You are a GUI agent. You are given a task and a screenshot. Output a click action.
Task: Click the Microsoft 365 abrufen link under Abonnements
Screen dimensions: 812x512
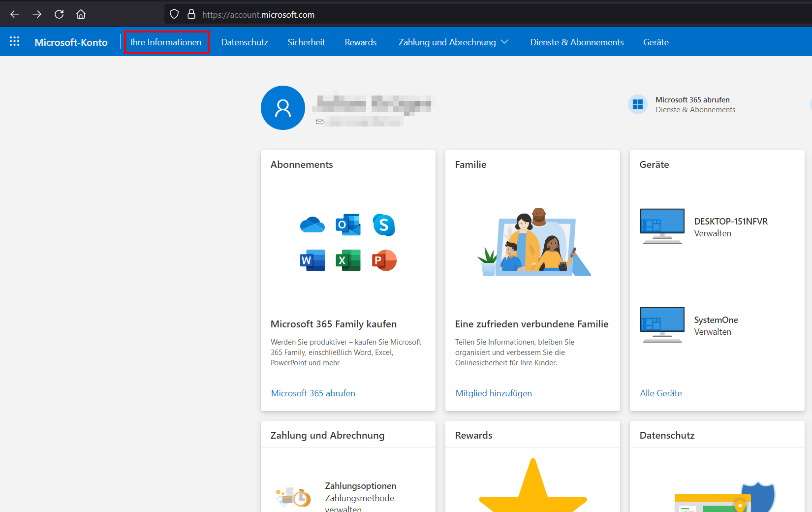point(313,393)
